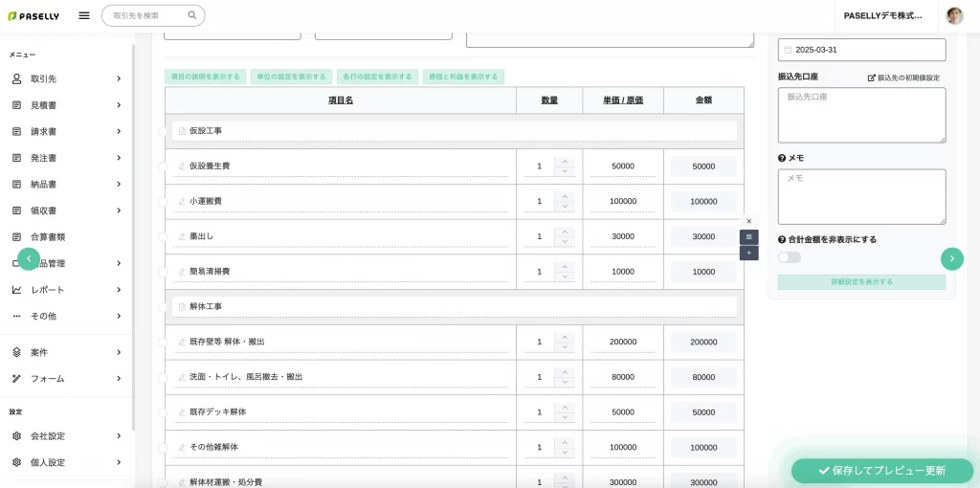Viewport: 980px width, 488px height.
Task: Open the 案件 menu item
Action: click(66, 352)
